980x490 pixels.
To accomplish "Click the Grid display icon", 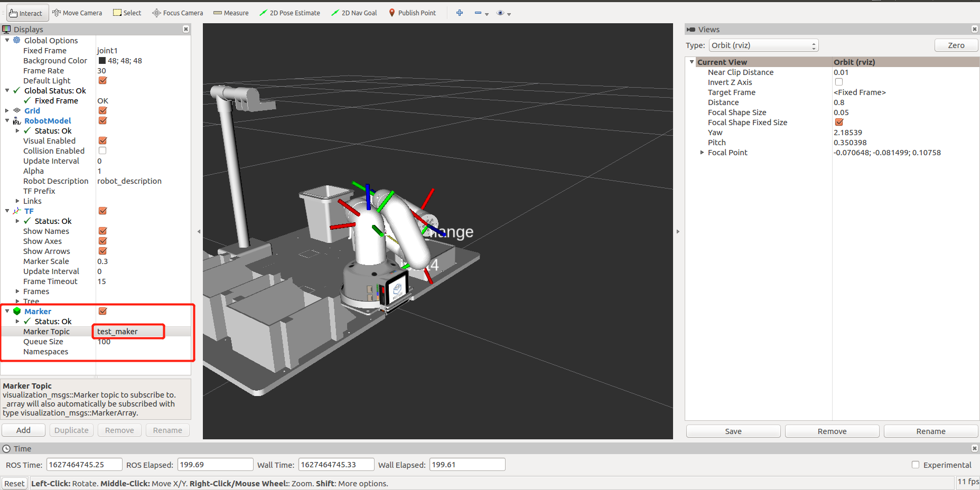I will 17,110.
